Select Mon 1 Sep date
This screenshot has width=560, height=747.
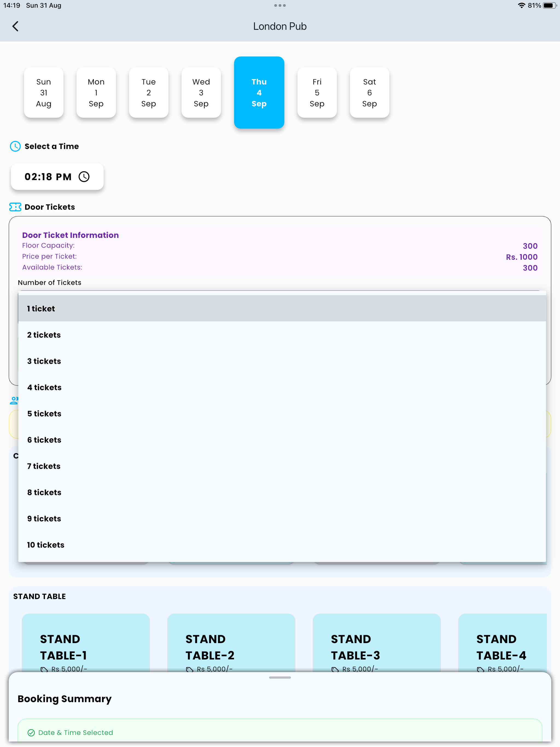96,92
